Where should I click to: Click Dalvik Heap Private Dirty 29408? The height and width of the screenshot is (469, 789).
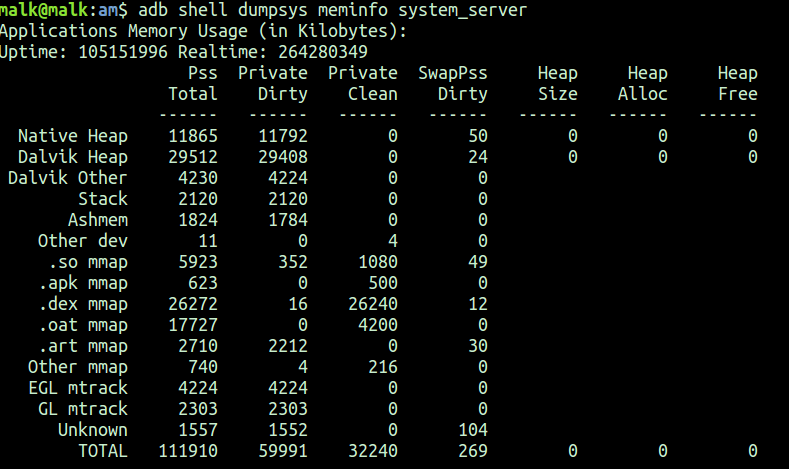(x=283, y=157)
